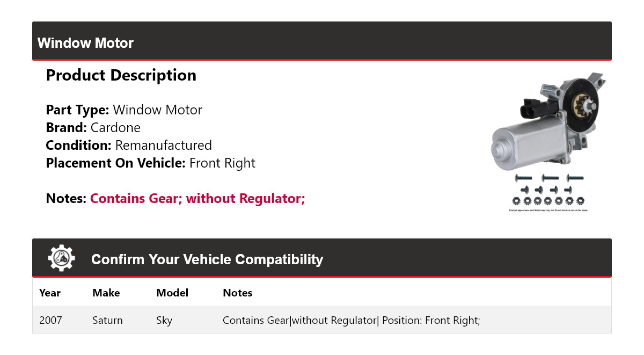
Task: Click the Year column header
Action: click(50, 293)
